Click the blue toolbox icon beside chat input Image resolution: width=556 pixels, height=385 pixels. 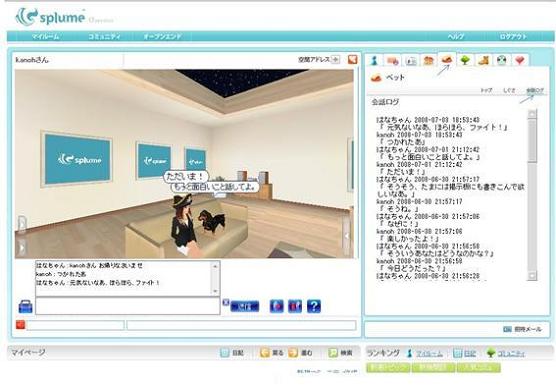click(26, 306)
